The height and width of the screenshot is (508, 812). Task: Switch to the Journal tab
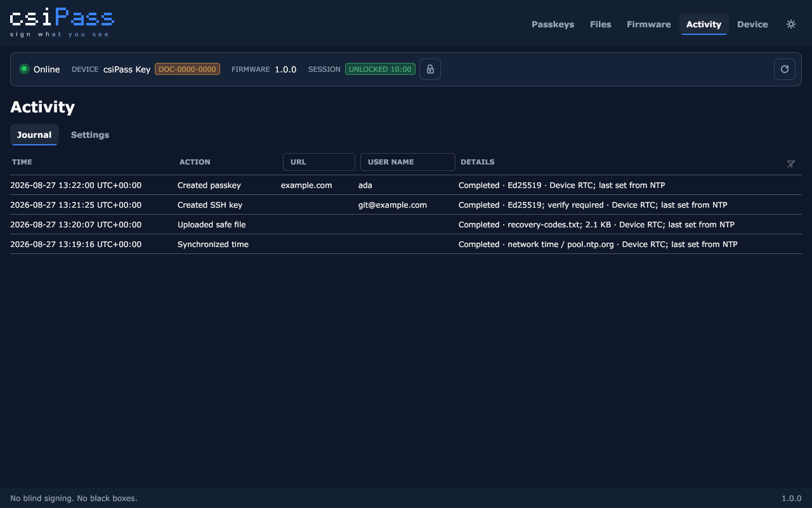(34, 135)
